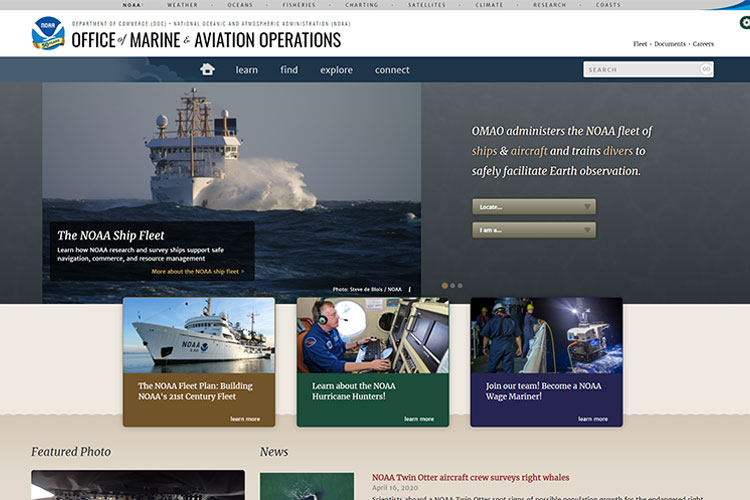Open the learn navigation menu
Viewport: 750px width, 500px height.
pos(246,70)
